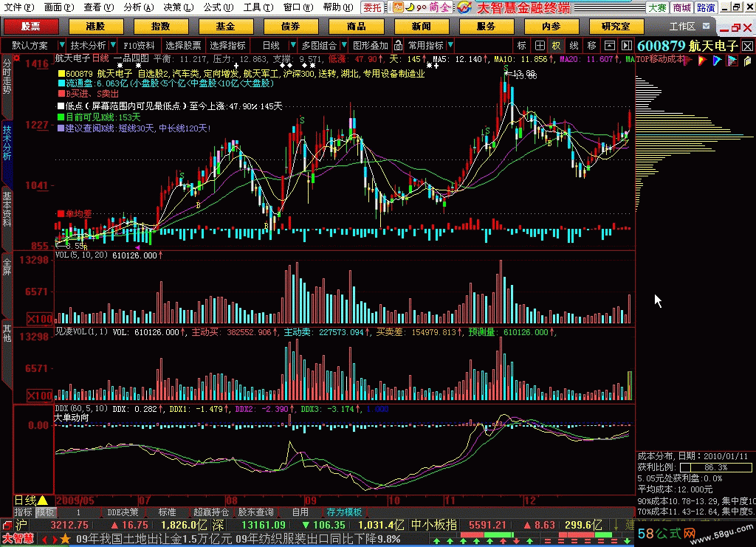Click the X100 label on VOL panel
756x547 pixels.
click(x=40, y=319)
